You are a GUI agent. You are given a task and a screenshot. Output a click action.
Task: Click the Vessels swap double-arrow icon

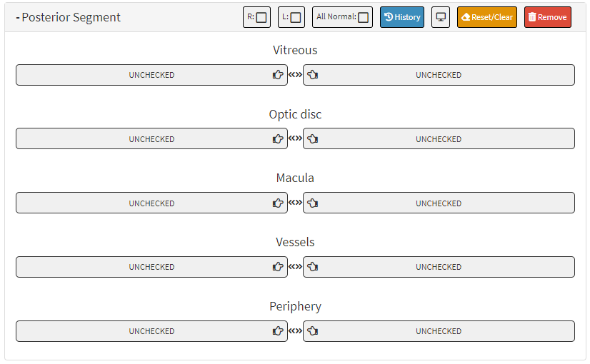(x=295, y=267)
